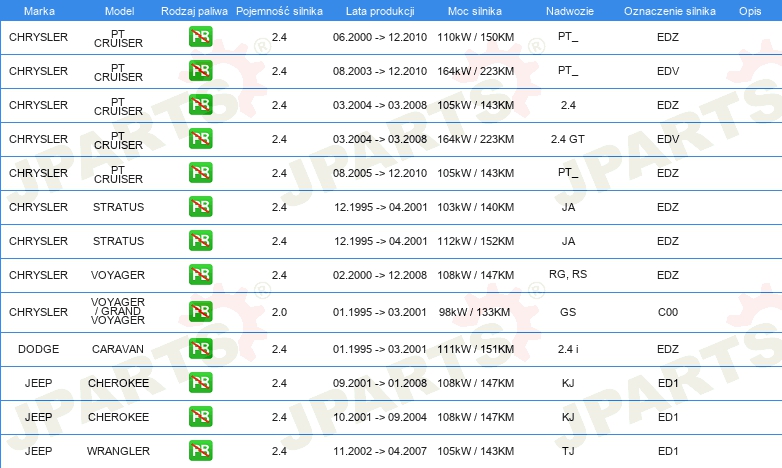Click the fuel icon in the Stratus 112kW row

(200, 240)
